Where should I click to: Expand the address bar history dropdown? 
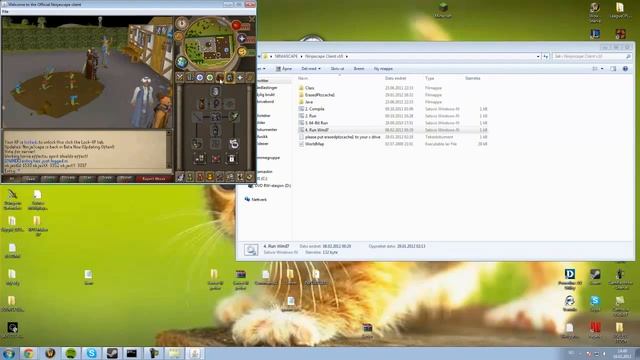coord(538,56)
